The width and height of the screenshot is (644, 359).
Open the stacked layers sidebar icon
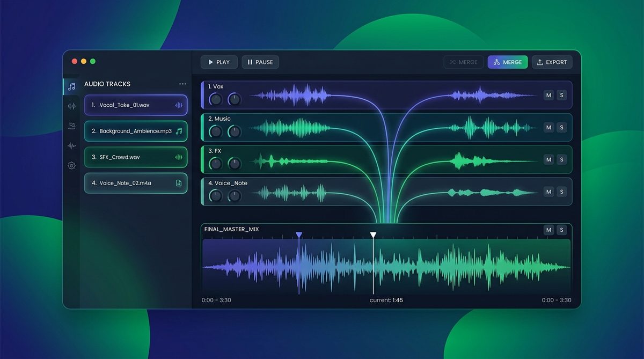coord(71,126)
